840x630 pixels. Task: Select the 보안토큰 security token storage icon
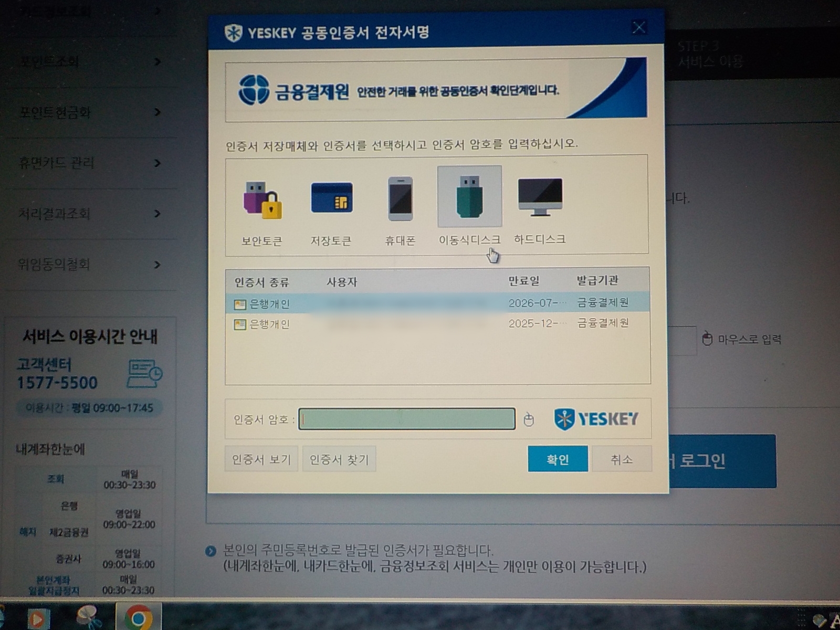click(x=262, y=201)
